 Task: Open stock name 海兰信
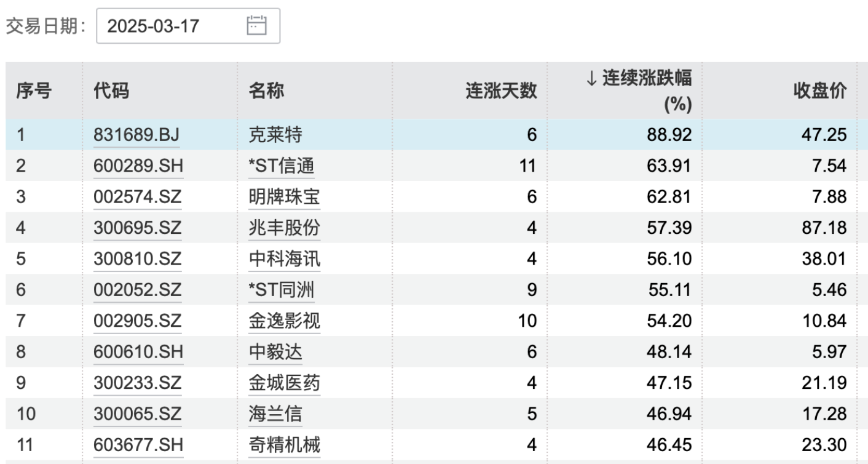[275, 414]
